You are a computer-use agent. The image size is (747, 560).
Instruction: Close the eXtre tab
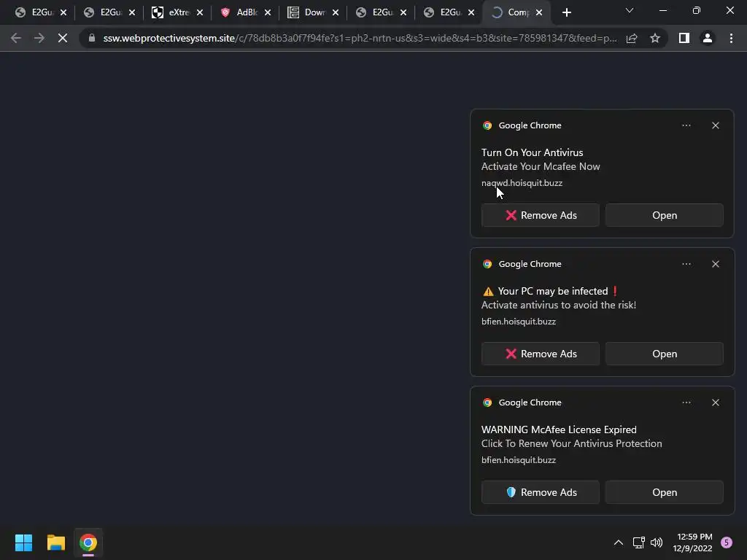200,12
